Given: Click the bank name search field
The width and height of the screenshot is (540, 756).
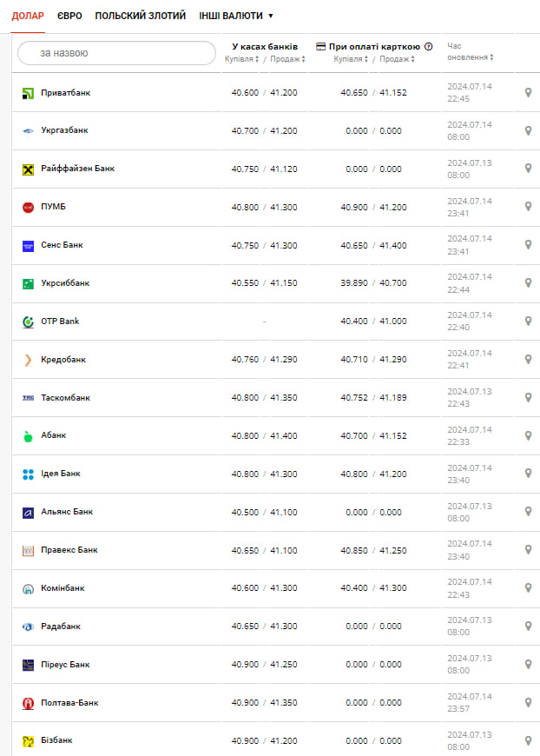Looking at the screenshot, I should click(x=116, y=53).
